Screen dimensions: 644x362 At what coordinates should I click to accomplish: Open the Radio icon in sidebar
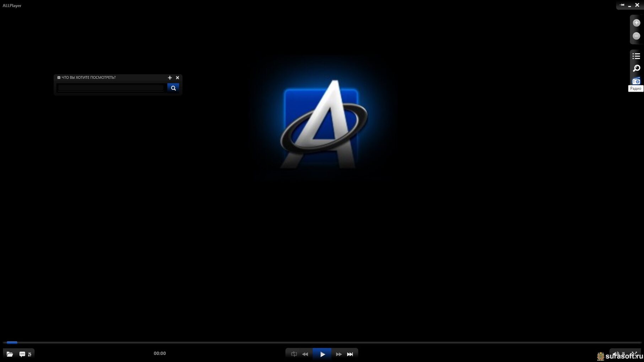(x=636, y=81)
